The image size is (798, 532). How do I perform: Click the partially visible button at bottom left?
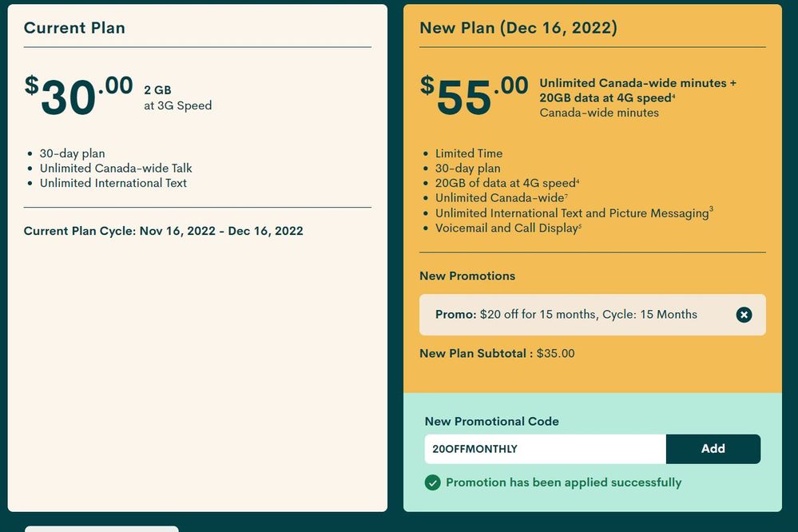(x=101, y=528)
